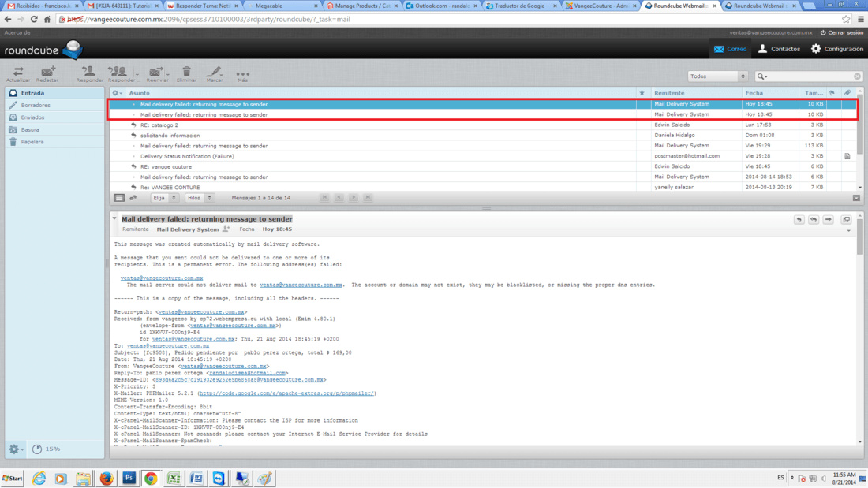Click the flag column header icon

pyautogui.click(x=832, y=93)
